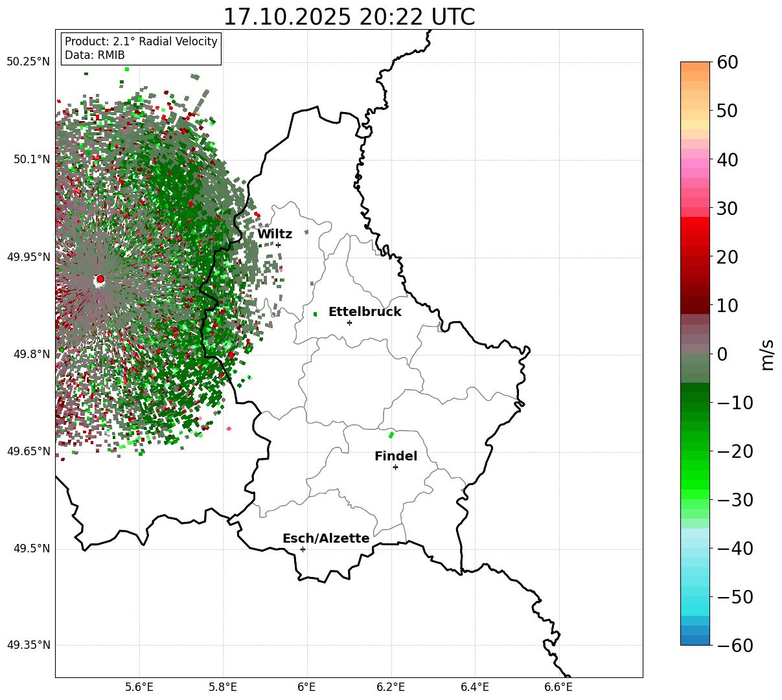Click the 50.1°N latitude tick label
This screenshot has width=782, height=700.
point(31,159)
